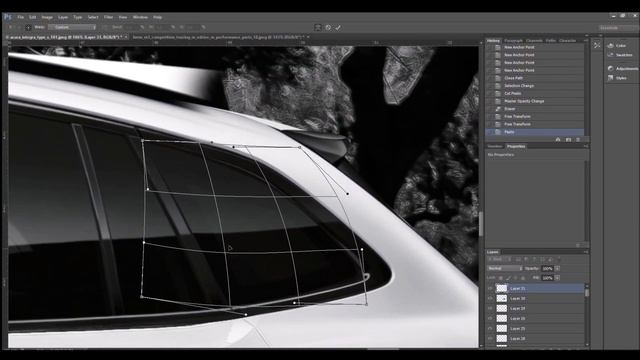Select the Selection Change history state
Viewport: 640px width, 360px height.
point(535,86)
